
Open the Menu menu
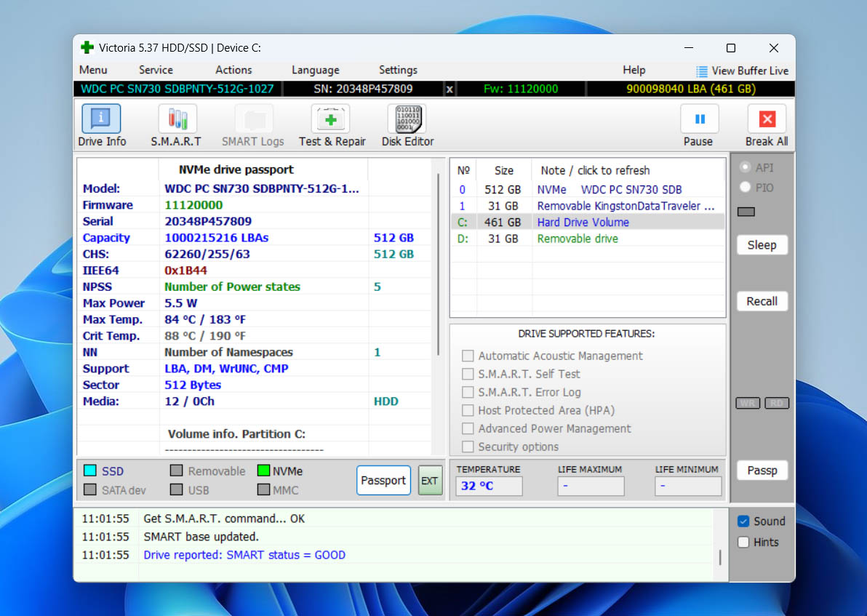pos(93,70)
